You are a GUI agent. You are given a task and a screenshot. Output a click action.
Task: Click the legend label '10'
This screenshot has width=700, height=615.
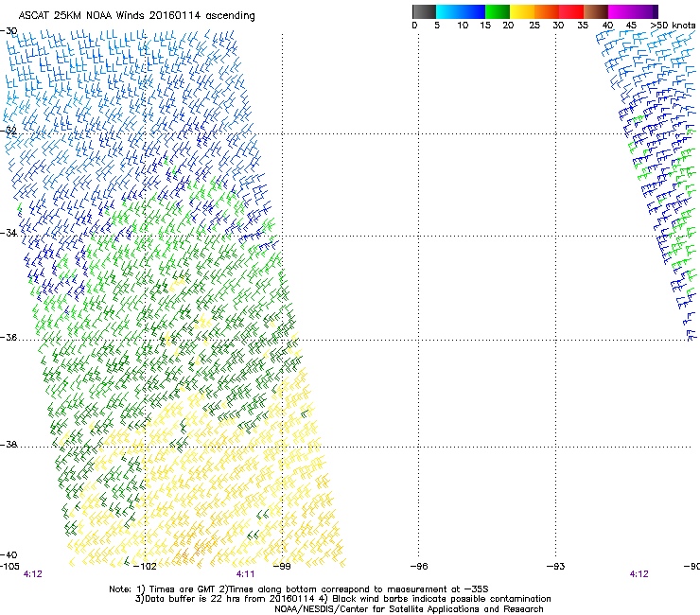pyautogui.click(x=463, y=26)
